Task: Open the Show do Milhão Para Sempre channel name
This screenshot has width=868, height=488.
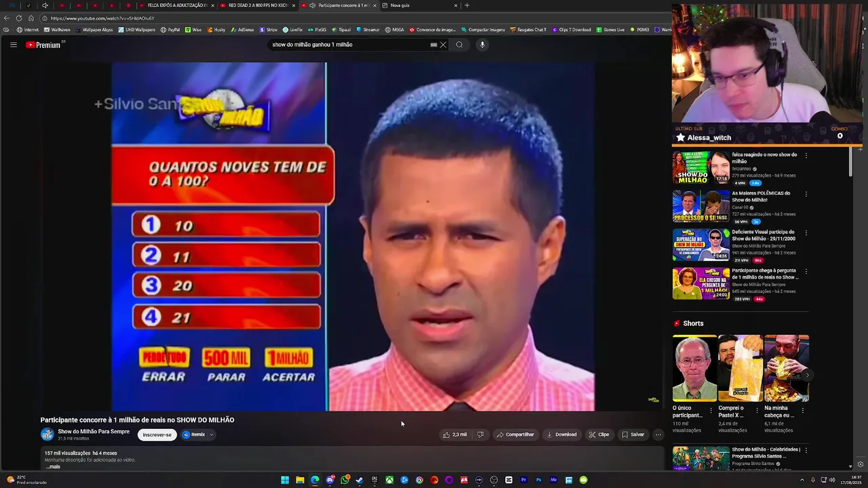Action: pyautogui.click(x=94, y=432)
